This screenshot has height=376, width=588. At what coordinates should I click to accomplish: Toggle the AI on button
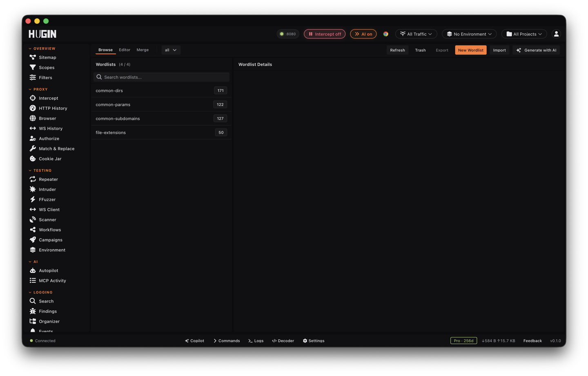(x=363, y=34)
